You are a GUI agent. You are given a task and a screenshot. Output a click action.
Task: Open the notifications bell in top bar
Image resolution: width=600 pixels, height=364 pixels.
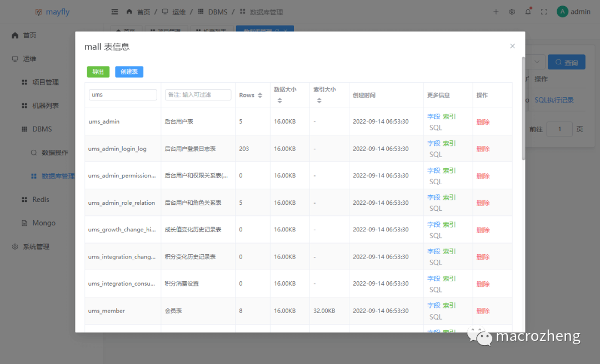[528, 11]
